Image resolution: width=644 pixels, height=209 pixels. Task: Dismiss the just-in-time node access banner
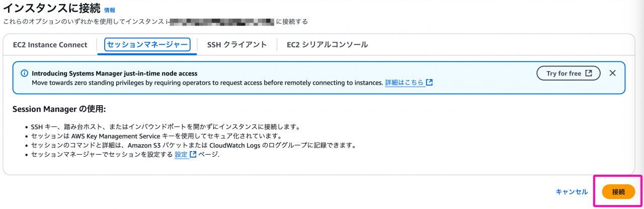pyautogui.click(x=612, y=74)
